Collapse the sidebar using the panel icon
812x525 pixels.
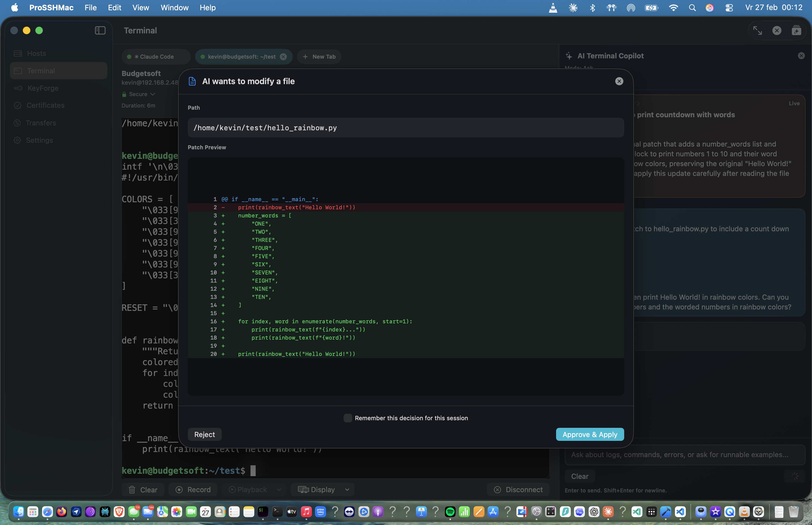pos(100,30)
